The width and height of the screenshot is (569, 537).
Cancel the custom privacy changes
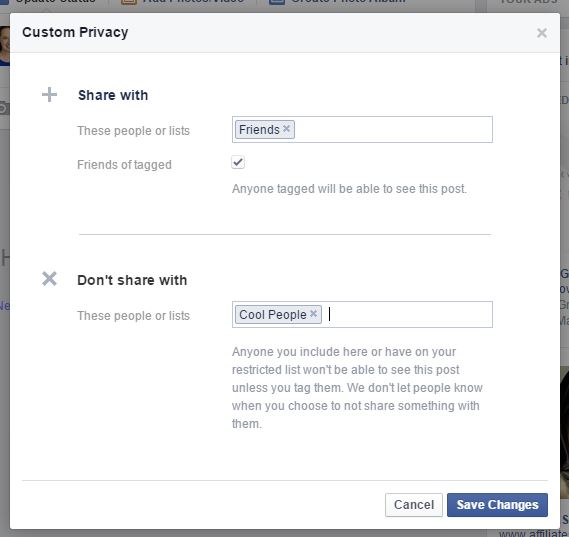(414, 505)
